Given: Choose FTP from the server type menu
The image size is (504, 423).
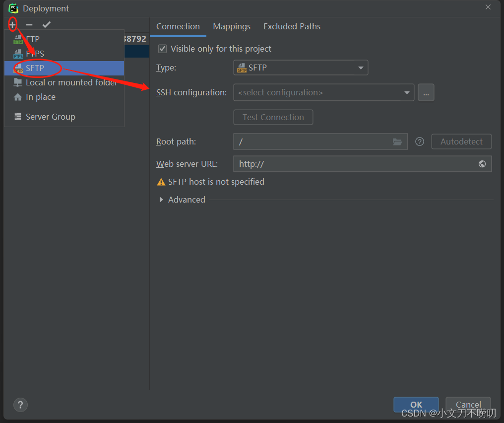Looking at the screenshot, I should pos(64,39).
